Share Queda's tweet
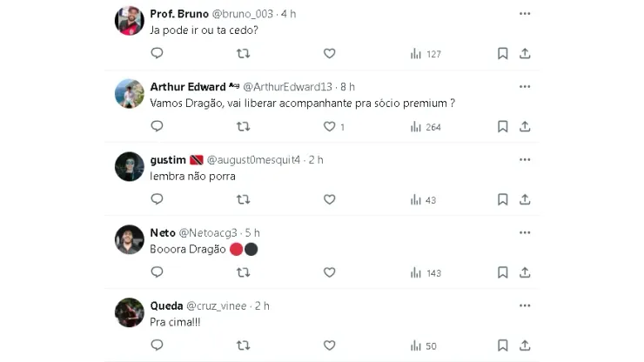The image size is (644, 362). point(525,346)
